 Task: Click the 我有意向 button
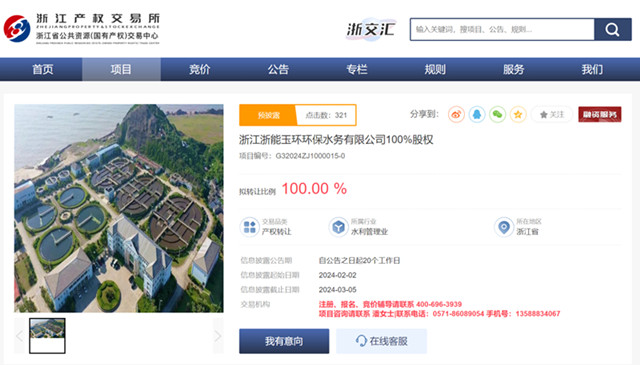284,341
